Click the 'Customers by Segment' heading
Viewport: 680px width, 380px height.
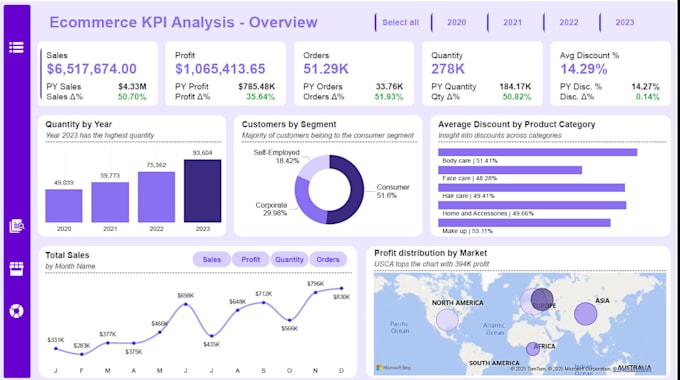(x=289, y=124)
